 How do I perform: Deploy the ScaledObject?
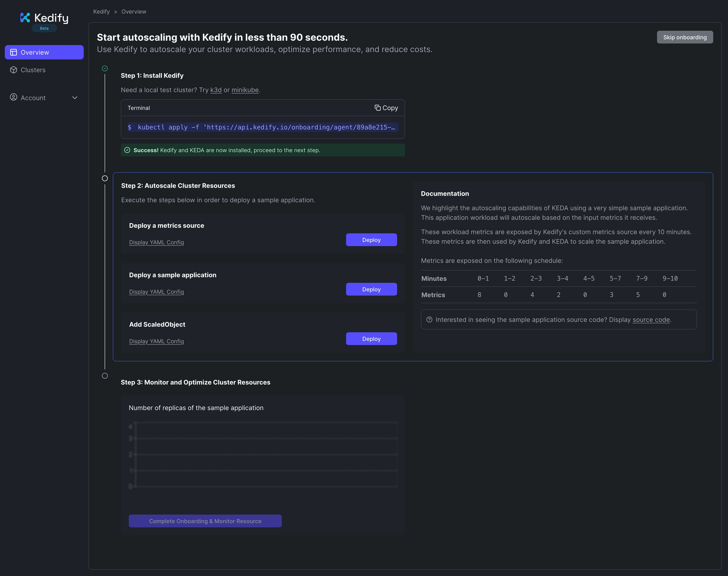coord(371,339)
